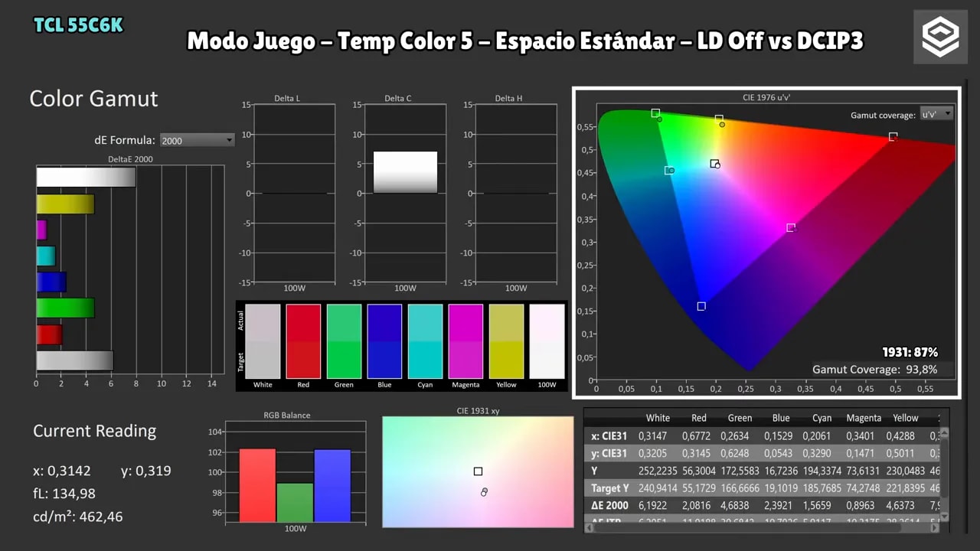Click the 'ΔE 2000' row label

612,506
